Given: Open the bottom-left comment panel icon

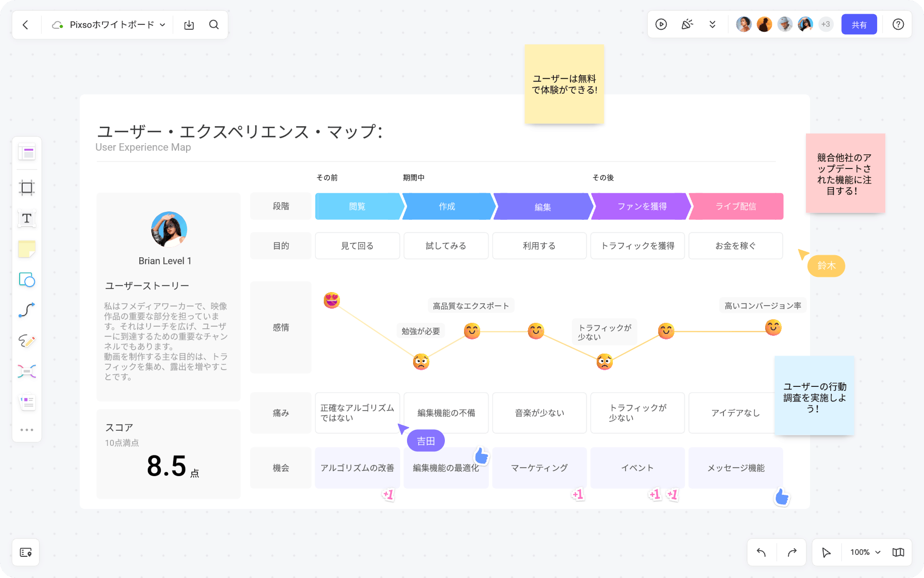Looking at the screenshot, I should tap(26, 552).
